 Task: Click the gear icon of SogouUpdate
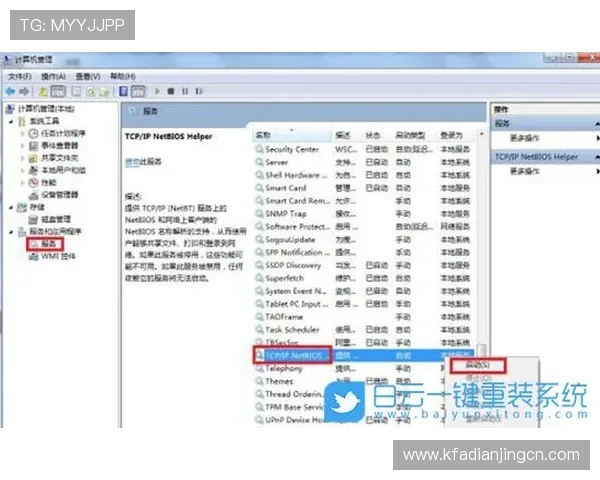click(x=259, y=240)
